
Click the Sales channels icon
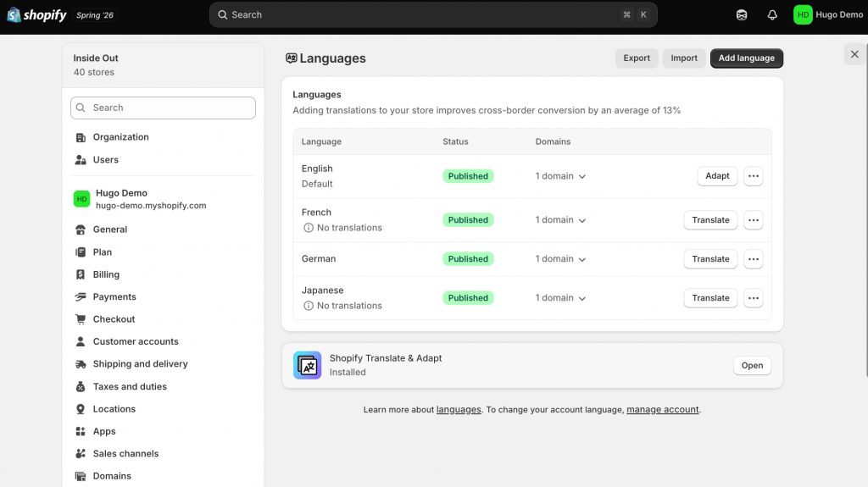tap(81, 454)
